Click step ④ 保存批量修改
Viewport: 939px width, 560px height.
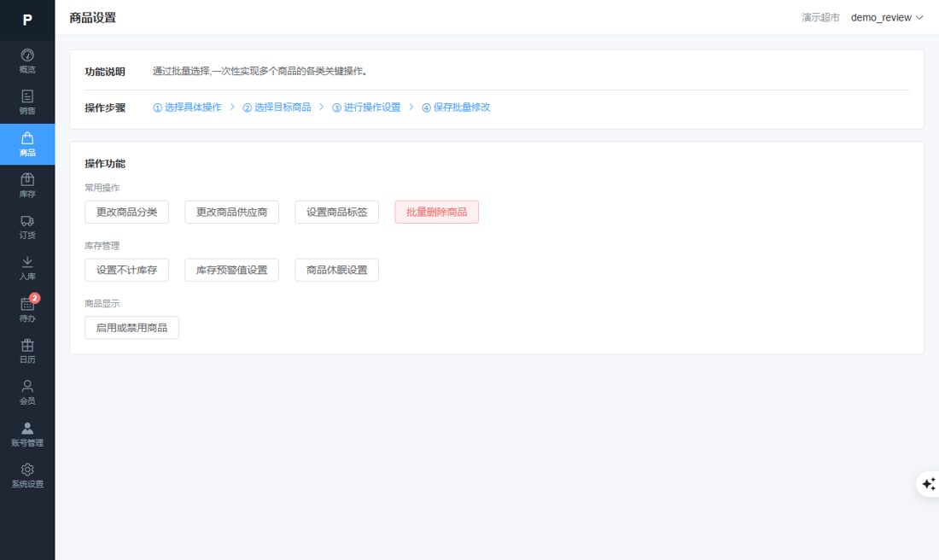coord(456,108)
